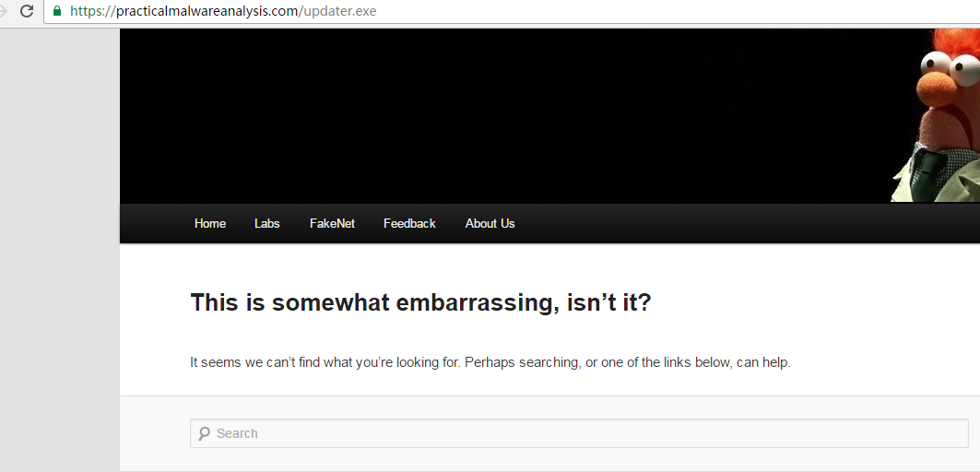Open the Home menu item

click(x=210, y=223)
